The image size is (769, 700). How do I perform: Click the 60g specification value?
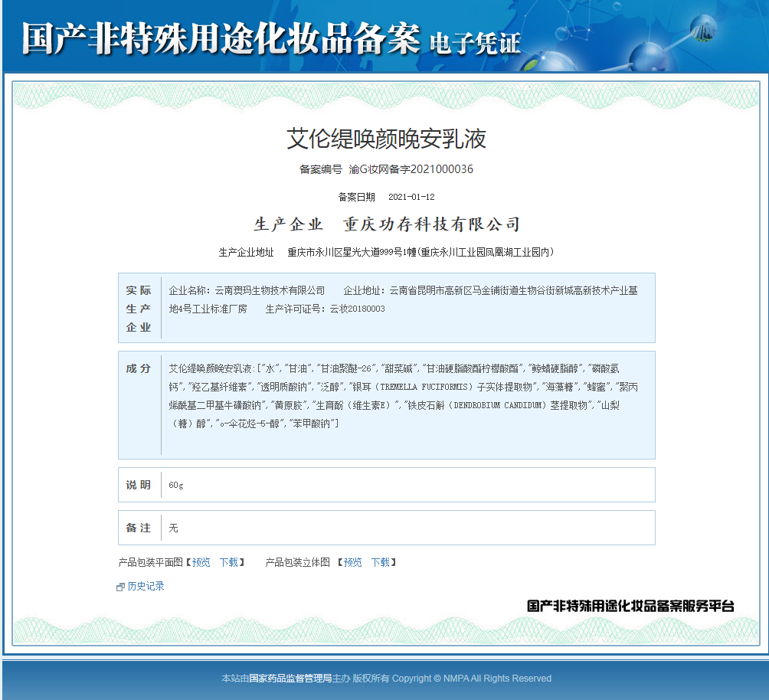coord(176,485)
